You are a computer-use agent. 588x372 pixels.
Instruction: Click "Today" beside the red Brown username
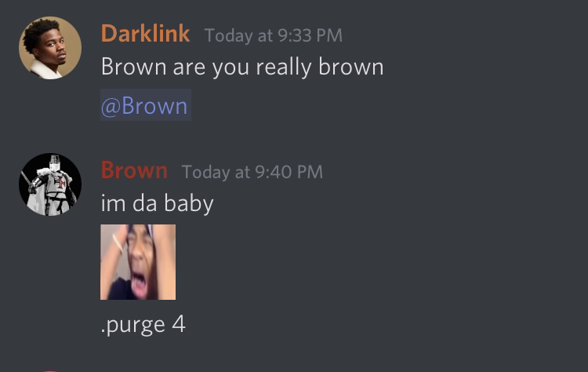click(206, 173)
